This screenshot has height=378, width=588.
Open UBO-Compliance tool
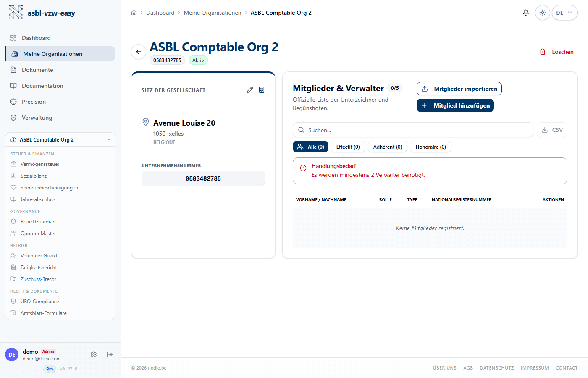click(60, 302)
